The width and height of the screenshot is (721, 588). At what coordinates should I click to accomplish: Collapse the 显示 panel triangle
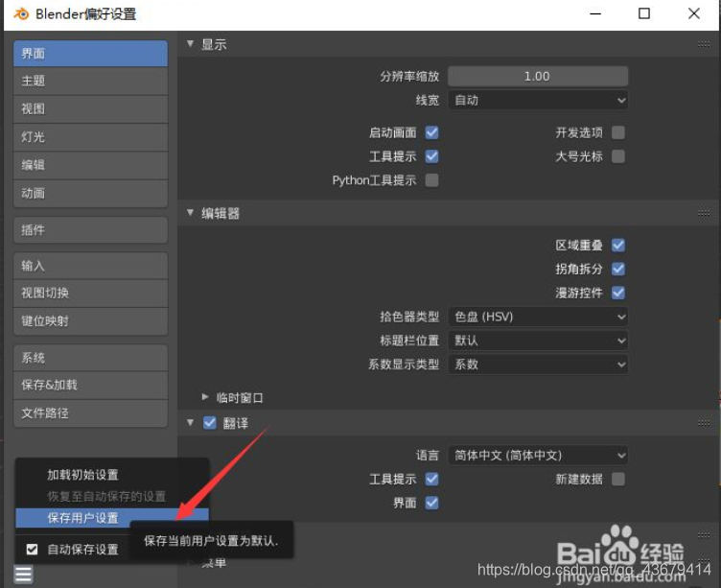190,44
